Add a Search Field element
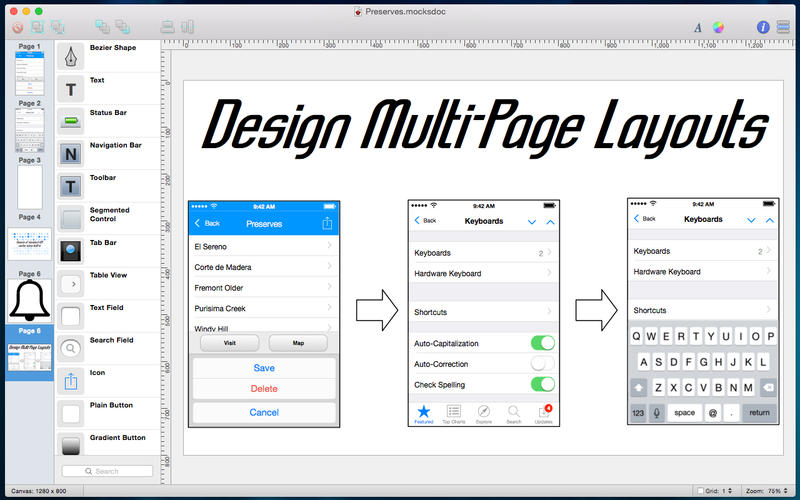Image resolution: width=800 pixels, height=500 pixels. click(x=72, y=349)
